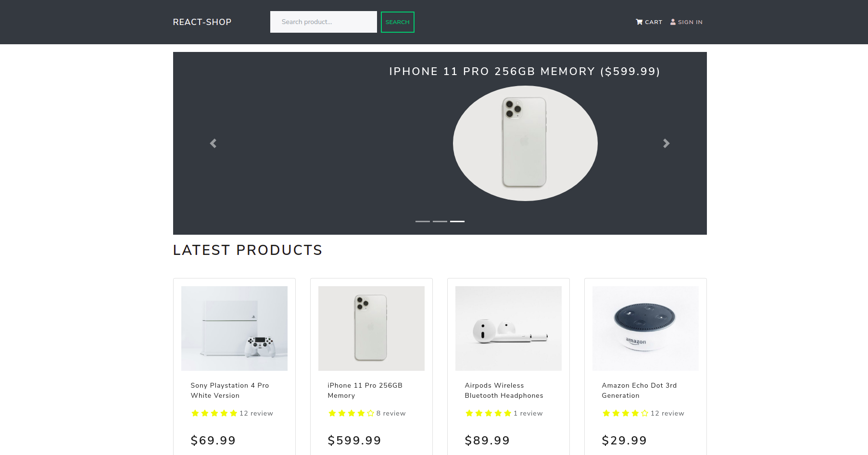Click the first carousel indicator bar
The width and height of the screenshot is (868, 455).
(423, 221)
